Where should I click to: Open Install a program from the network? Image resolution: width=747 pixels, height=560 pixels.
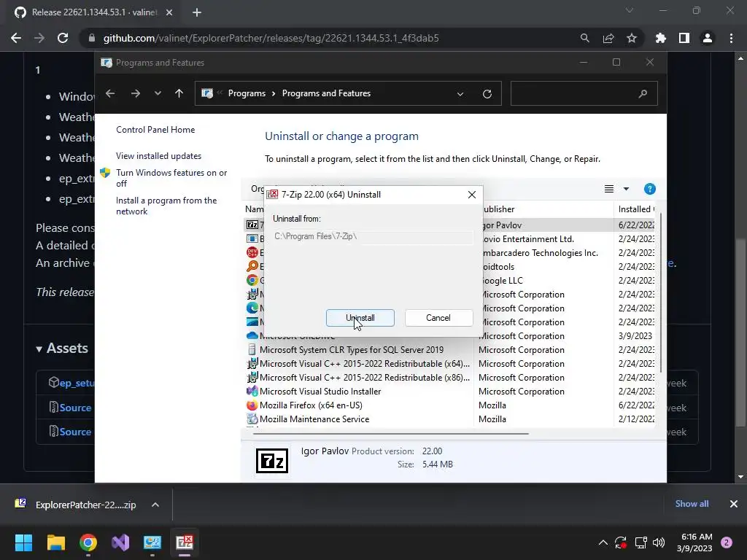coord(166,206)
